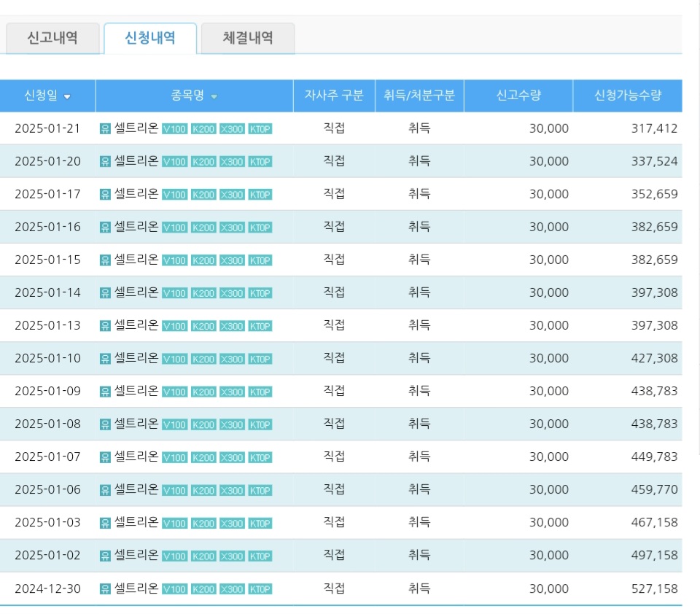The image size is (700, 614).
Task: Click the value 317,412
Action: click(x=654, y=128)
